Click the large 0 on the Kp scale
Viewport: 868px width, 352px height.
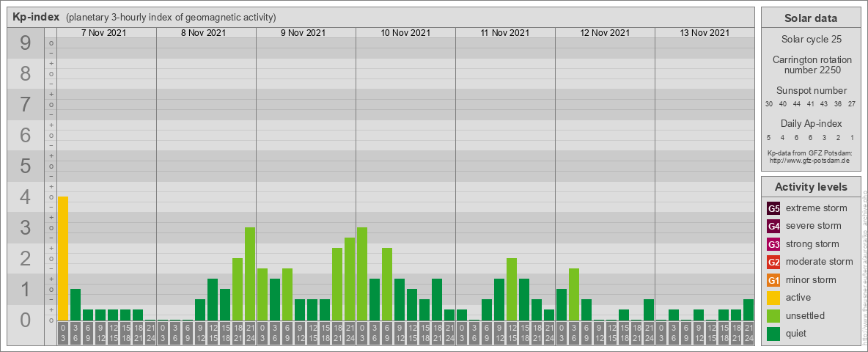(x=26, y=320)
